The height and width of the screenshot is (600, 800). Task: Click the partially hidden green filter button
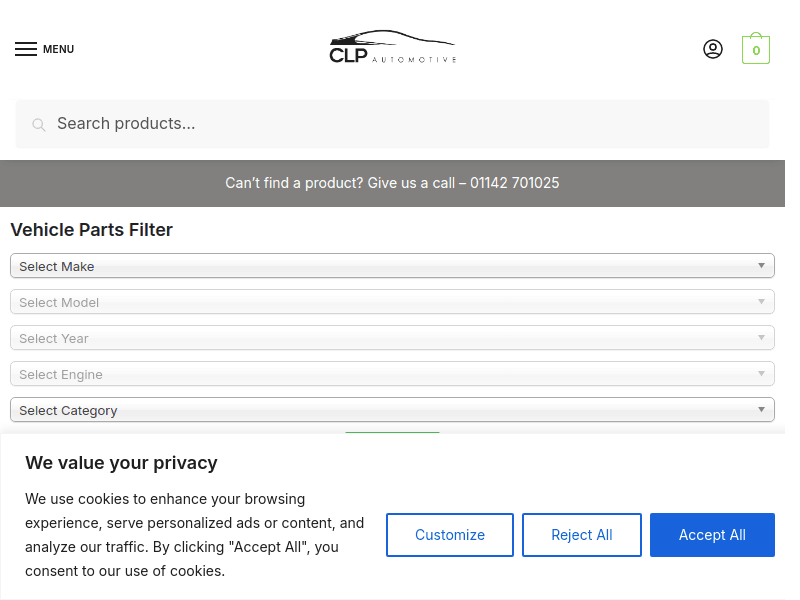click(392, 433)
